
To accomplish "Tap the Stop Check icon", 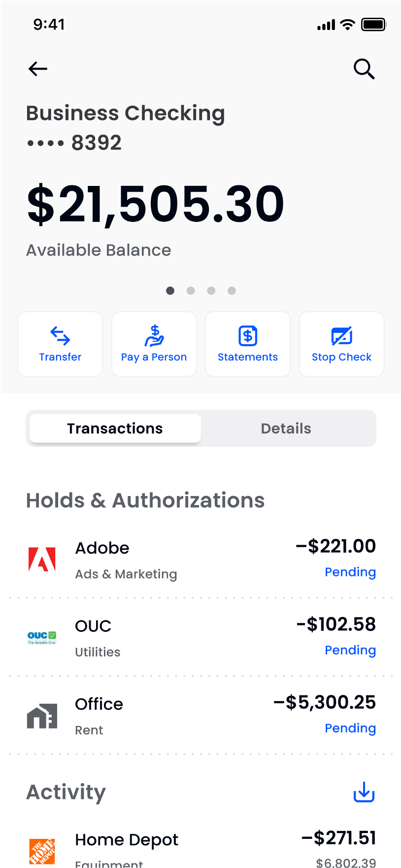I will (342, 336).
